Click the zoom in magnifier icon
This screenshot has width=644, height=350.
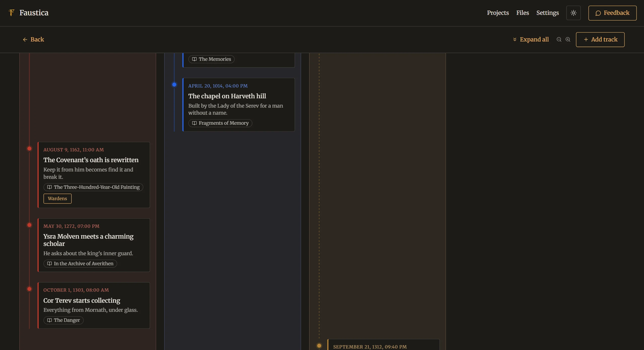click(568, 39)
